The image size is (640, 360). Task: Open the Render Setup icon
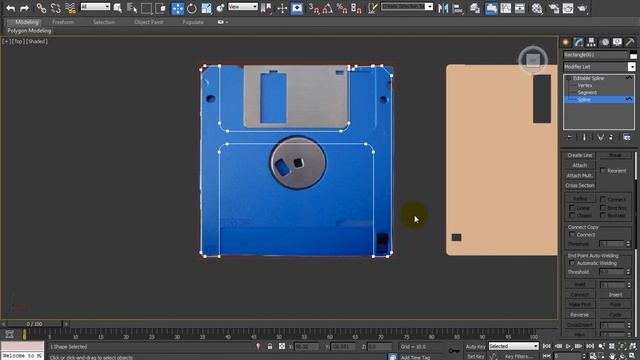[553, 8]
